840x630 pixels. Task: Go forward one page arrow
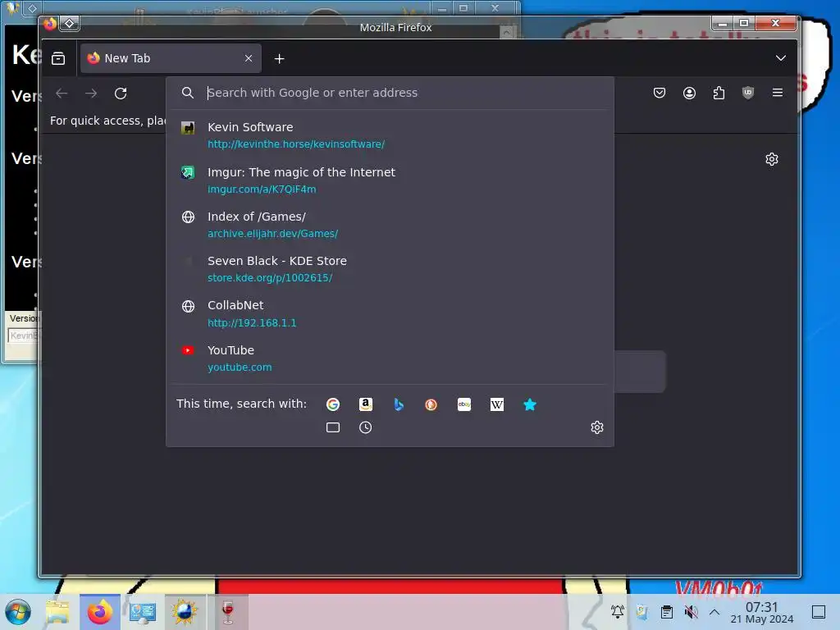tap(91, 94)
